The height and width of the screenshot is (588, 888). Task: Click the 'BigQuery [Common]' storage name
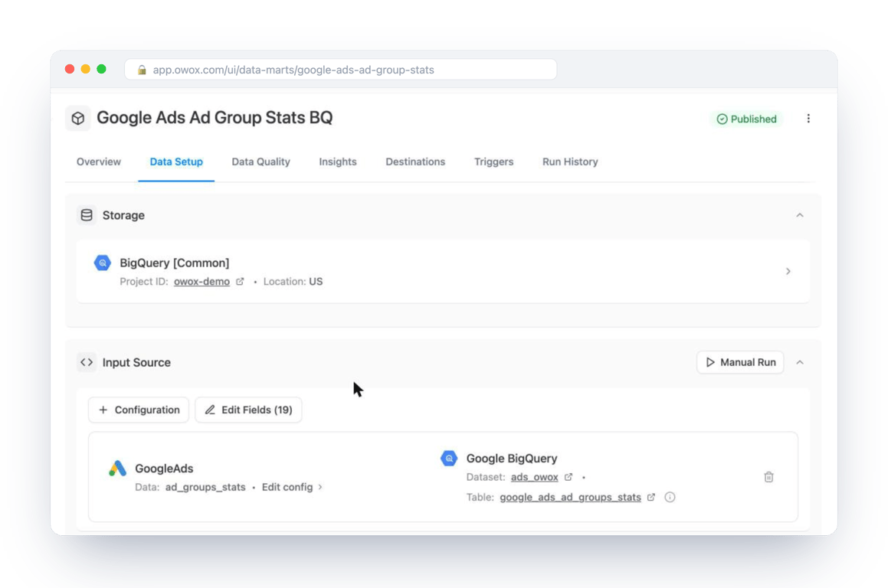coord(175,263)
